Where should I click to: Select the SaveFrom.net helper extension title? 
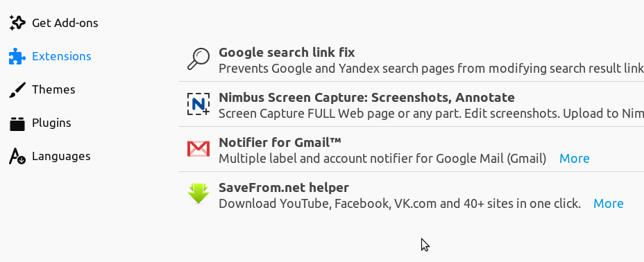click(284, 188)
